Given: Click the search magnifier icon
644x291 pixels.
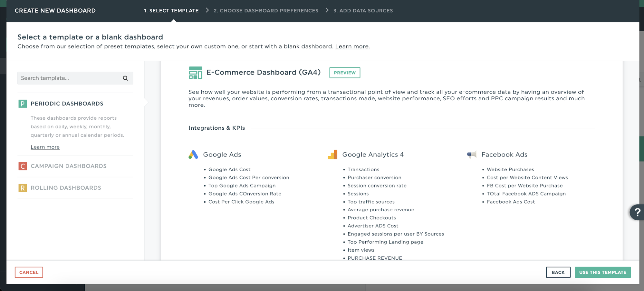Looking at the screenshot, I should (x=125, y=78).
